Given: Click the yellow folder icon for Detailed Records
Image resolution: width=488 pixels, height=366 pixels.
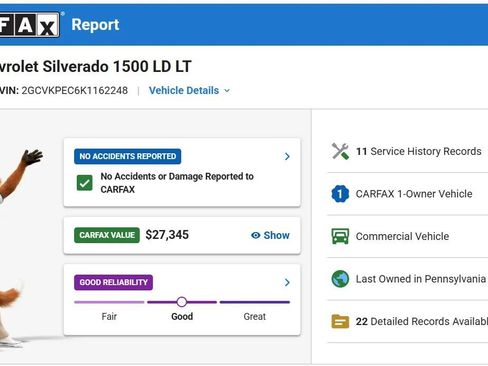Looking at the screenshot, I should coord(340,321).
